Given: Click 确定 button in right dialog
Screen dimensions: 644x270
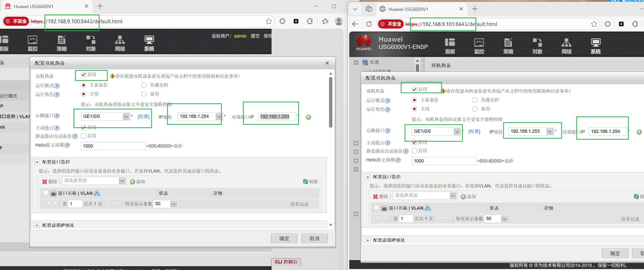Looking at the screenshot, I should [615, 253].
